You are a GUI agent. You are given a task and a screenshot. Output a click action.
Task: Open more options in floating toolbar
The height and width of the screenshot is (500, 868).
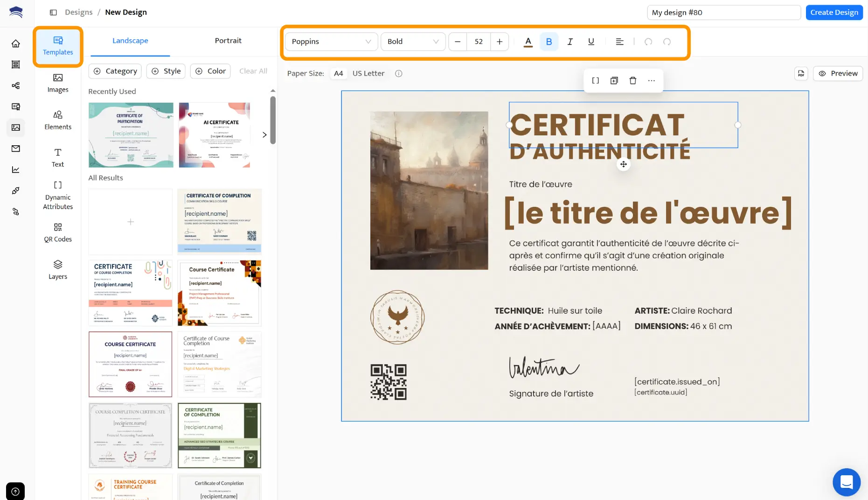652,81
